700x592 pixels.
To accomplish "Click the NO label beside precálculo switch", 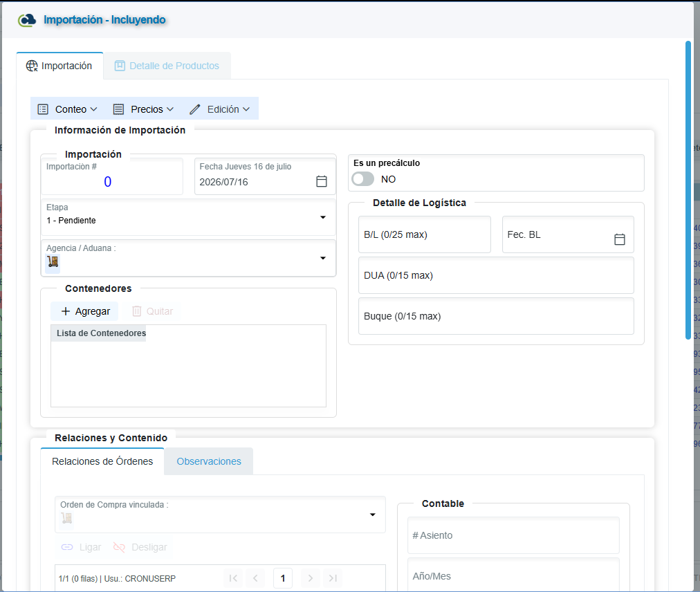I will (x=389, y=179).
